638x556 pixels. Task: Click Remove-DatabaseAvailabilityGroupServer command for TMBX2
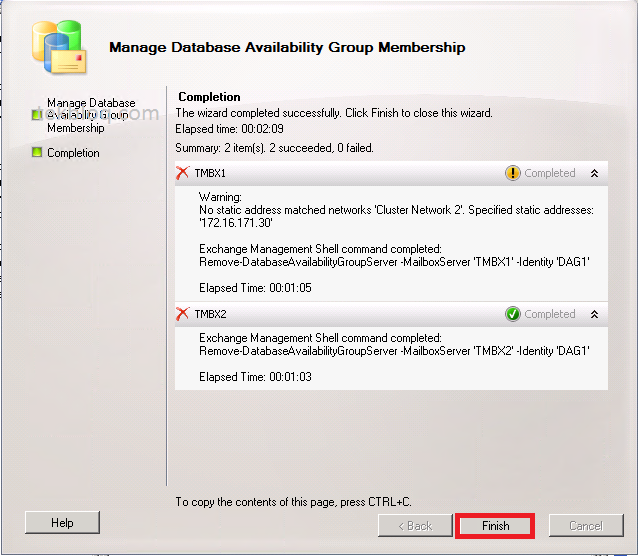tap(394, 351)
